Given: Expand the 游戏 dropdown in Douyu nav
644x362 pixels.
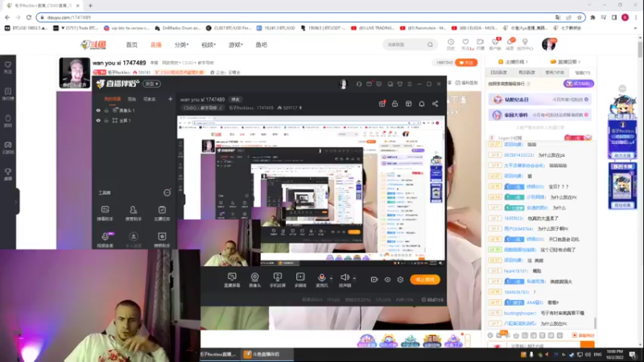Looking at the screenshot, I should 236,45.
